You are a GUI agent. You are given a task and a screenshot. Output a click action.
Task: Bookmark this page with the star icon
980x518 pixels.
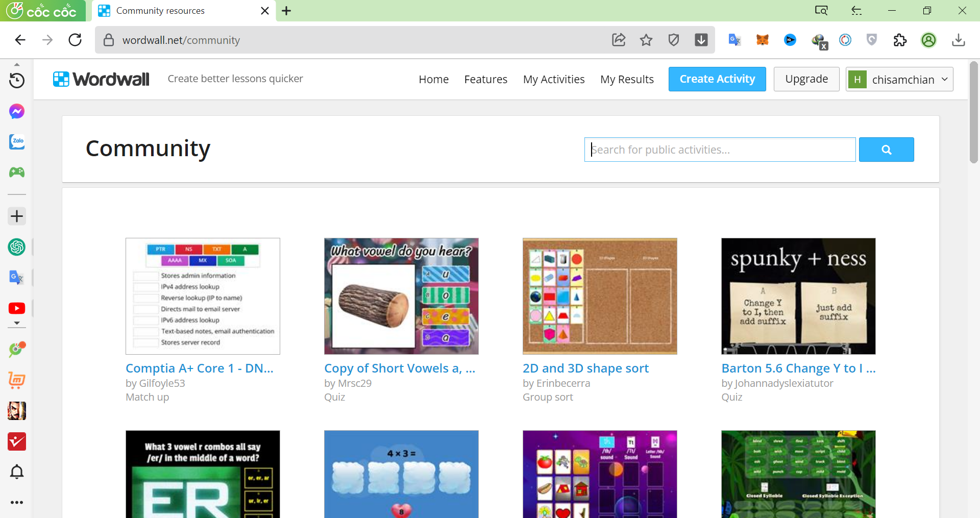point(646,40)
